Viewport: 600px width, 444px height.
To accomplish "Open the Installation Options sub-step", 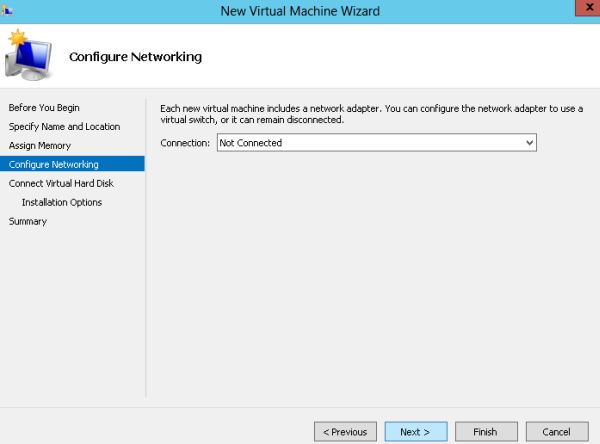I will (x=62, y=202).
